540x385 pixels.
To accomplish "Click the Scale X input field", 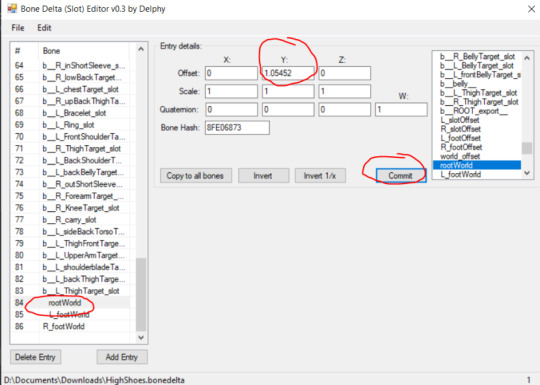I will [x=231, y=92].
